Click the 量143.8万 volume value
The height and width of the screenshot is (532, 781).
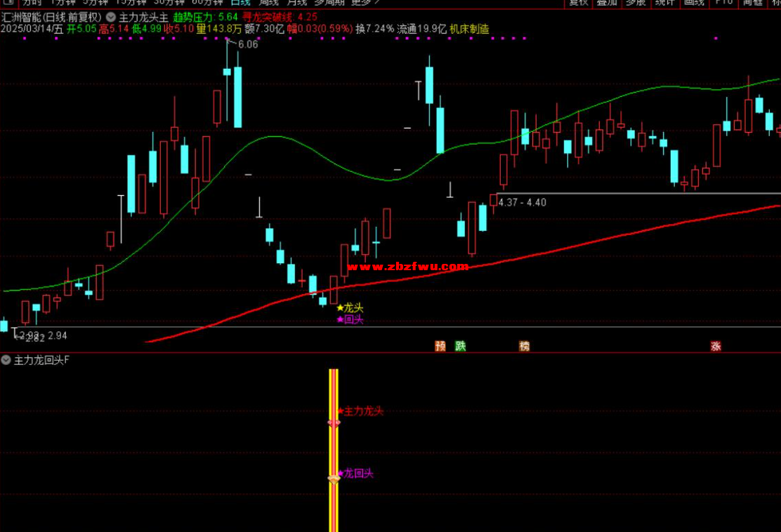(218, 29)
